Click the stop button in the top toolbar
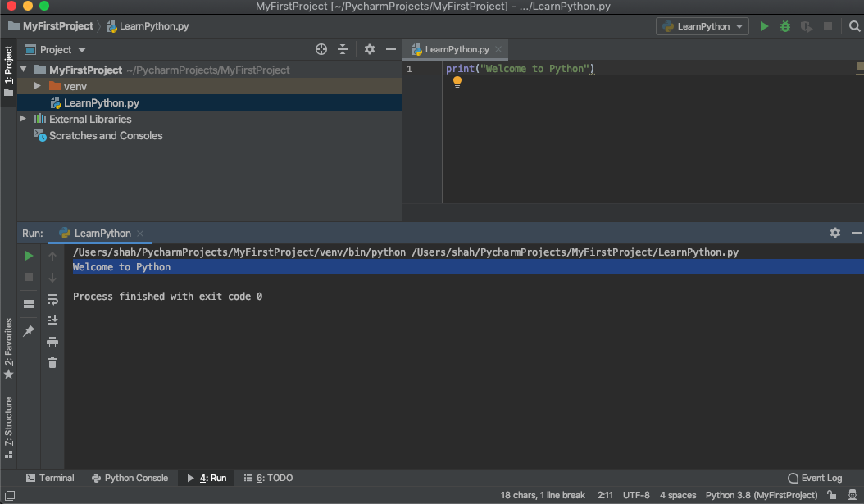The image size is (864, 504). click(x=828, y=26)
